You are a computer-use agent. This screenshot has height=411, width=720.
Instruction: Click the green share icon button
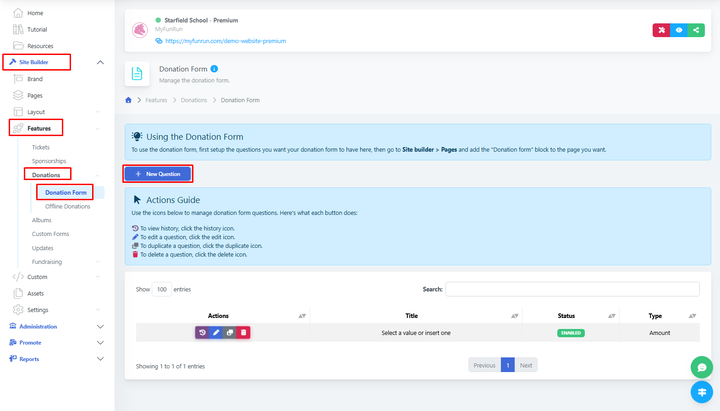point(695,30)
